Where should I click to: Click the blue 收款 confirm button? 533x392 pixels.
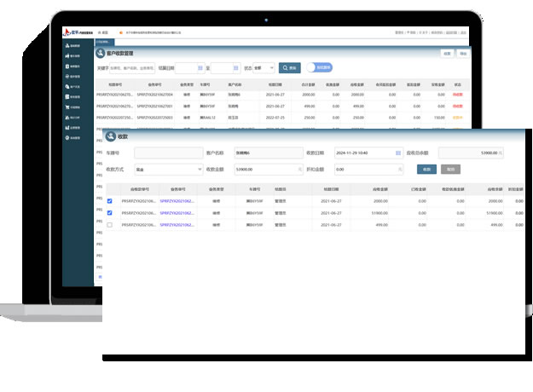426,170
